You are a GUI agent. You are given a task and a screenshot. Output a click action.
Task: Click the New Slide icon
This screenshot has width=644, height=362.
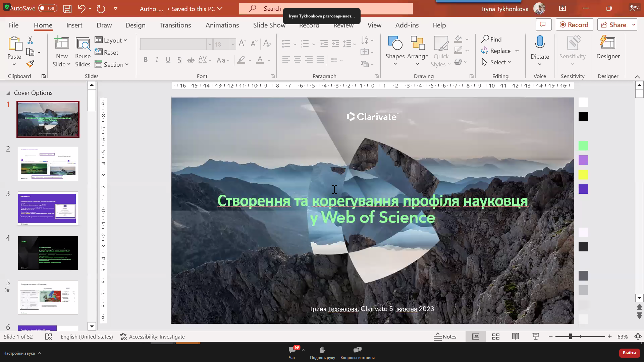click(x=62, y=43)
